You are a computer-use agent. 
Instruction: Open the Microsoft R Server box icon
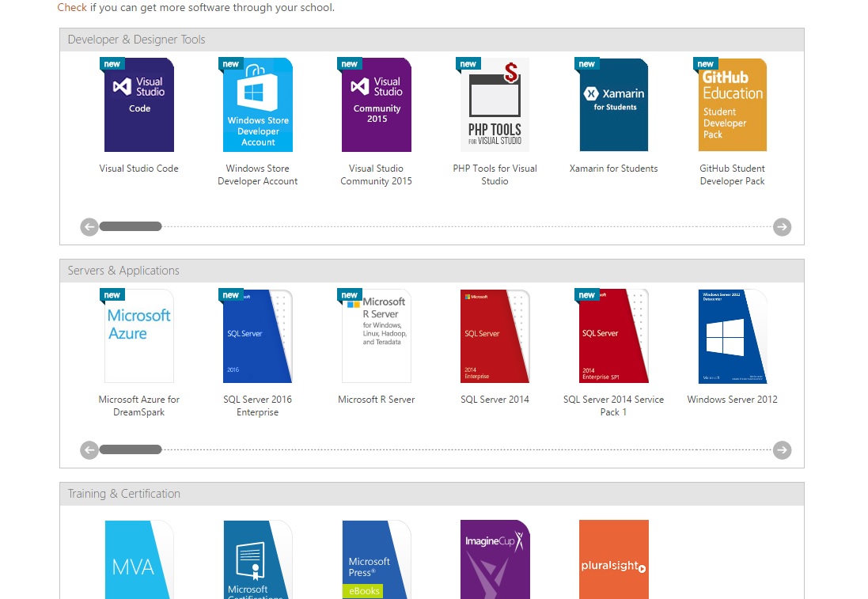click(x=377, y=336)
